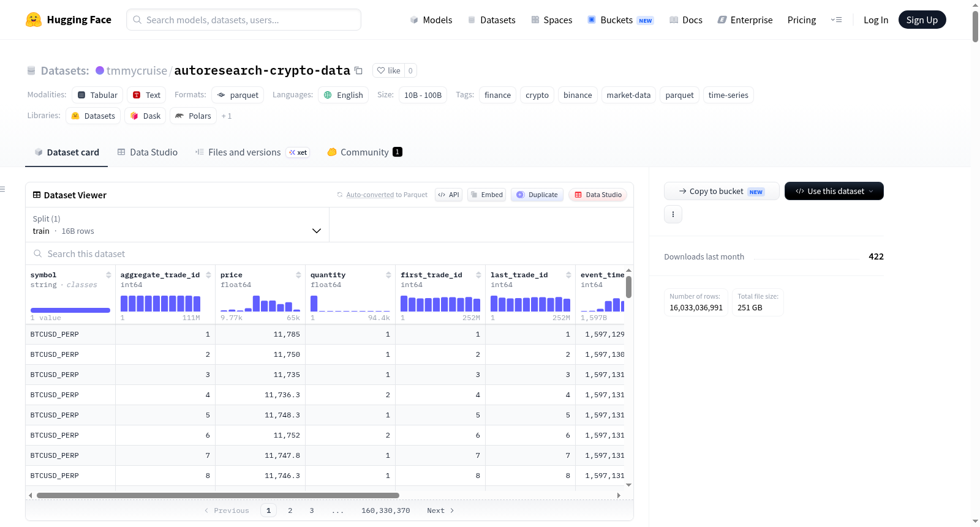Click the market-data tag
The image size is (980, 527).
(x=628, y=95)
